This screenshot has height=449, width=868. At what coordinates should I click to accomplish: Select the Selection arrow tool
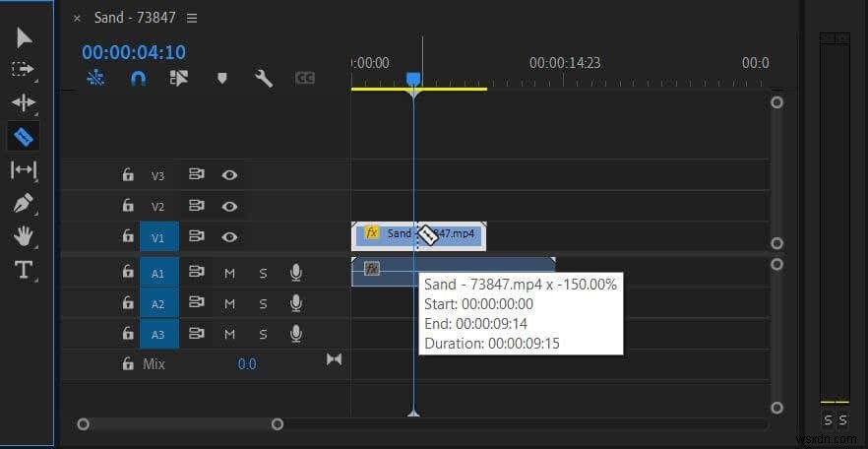(24, 38)
